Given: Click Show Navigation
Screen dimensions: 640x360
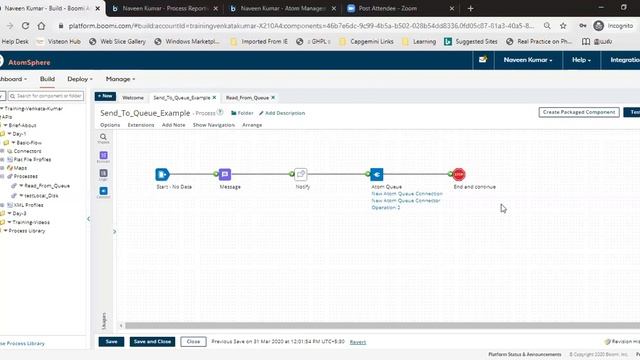Looking at the screenshot, I should click(214, 125).
